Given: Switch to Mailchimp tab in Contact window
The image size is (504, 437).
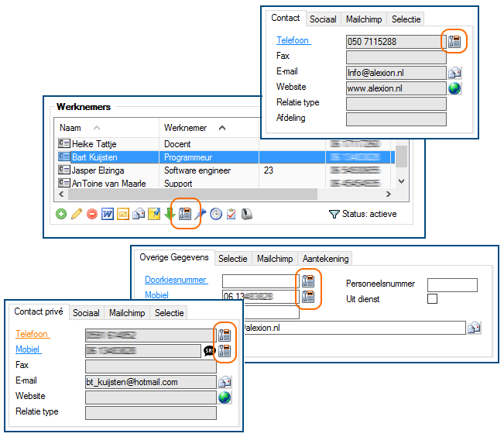Looking at the screenshot, I should 364,19.
